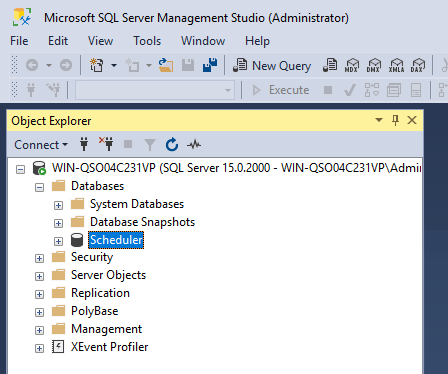Image resolution: width=448 pixels, height=374 pixels.
Task: Select the XEvent Profiler tree item
Action: pos(109,347)
